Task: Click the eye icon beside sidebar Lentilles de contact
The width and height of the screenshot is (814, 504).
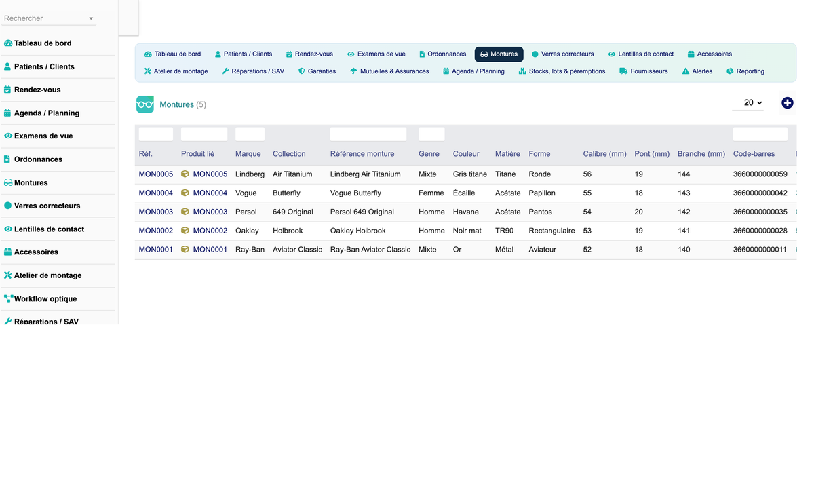Action: [x=8, y=229]
